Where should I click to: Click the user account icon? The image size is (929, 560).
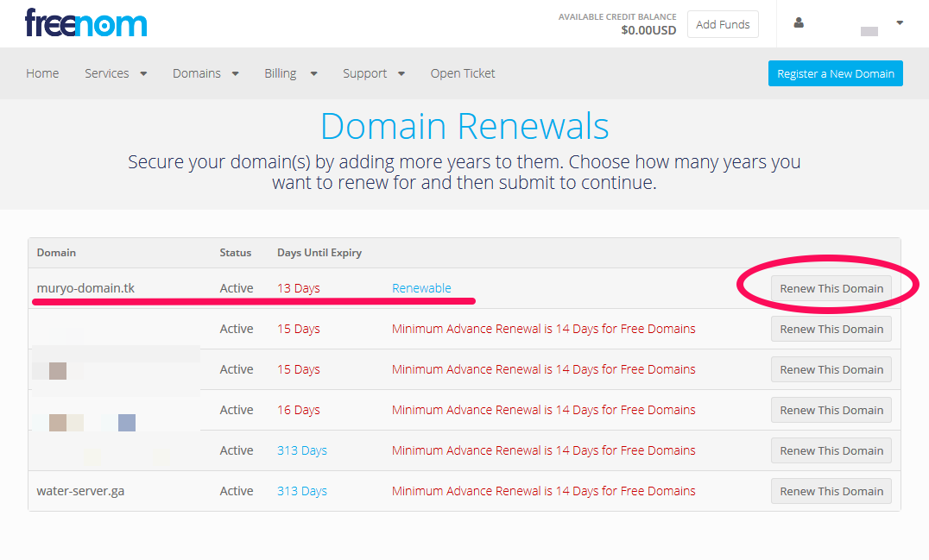tap(799, 23)
